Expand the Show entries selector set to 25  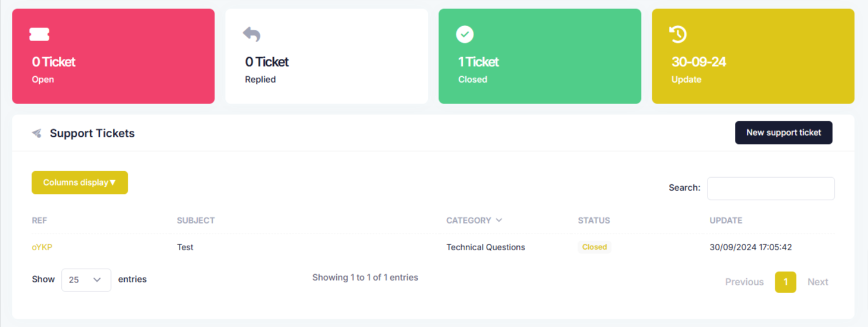tap(86, 279)
